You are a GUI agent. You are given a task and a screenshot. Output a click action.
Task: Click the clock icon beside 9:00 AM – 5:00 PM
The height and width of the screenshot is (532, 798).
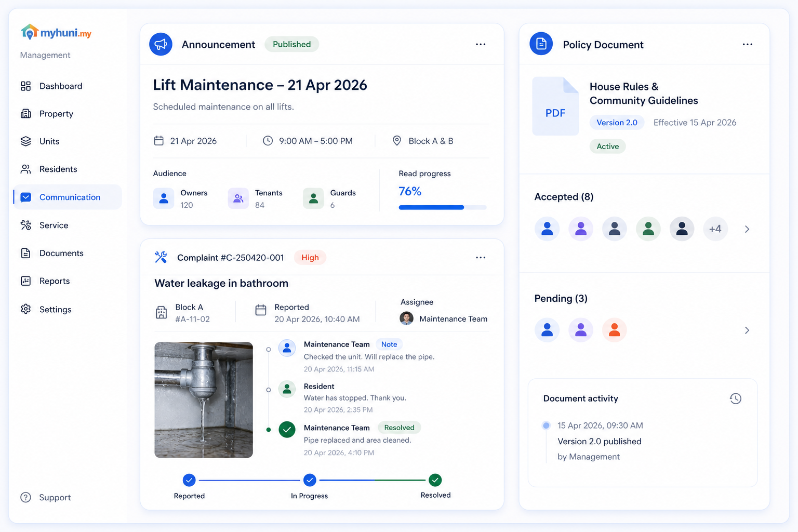[268, 141]
